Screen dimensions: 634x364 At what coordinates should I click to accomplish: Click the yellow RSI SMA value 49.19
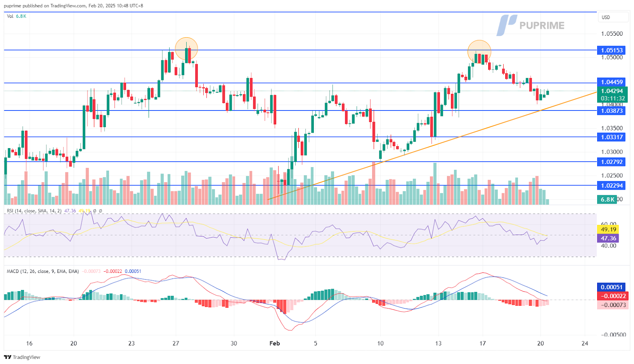pos(608,229)
